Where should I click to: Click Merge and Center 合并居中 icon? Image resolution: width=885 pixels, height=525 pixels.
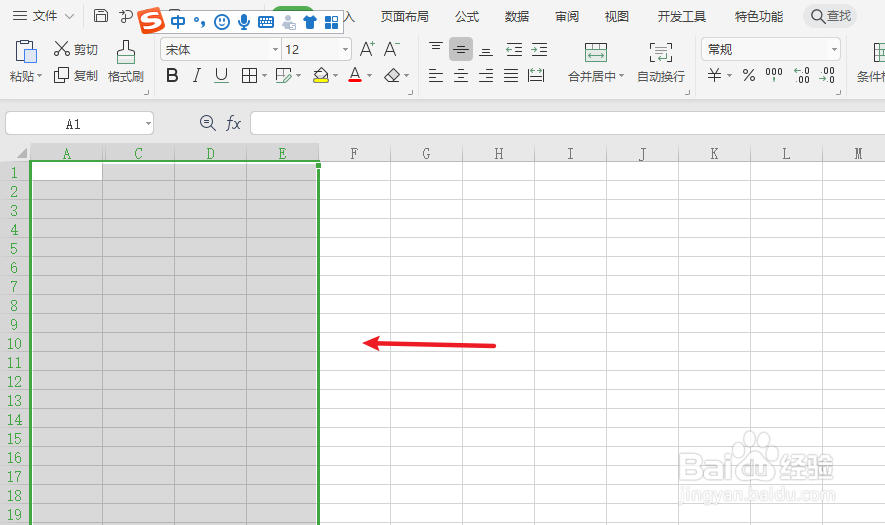pos(595,52)
